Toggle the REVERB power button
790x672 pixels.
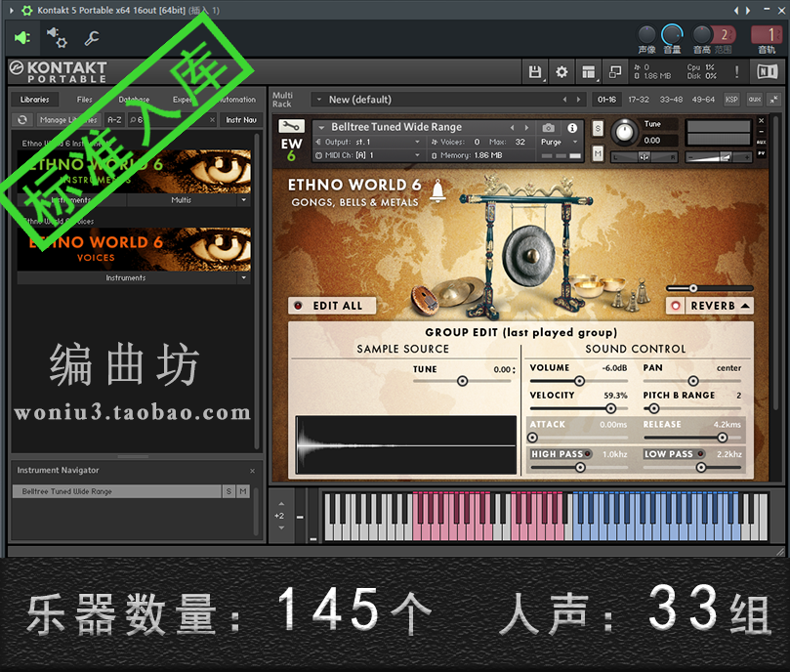coord(675,306)
